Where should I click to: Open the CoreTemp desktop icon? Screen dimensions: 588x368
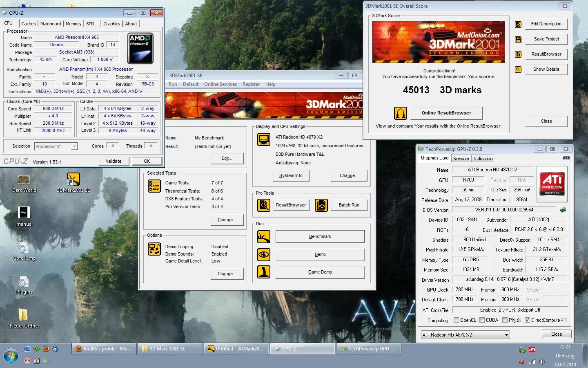24,251
